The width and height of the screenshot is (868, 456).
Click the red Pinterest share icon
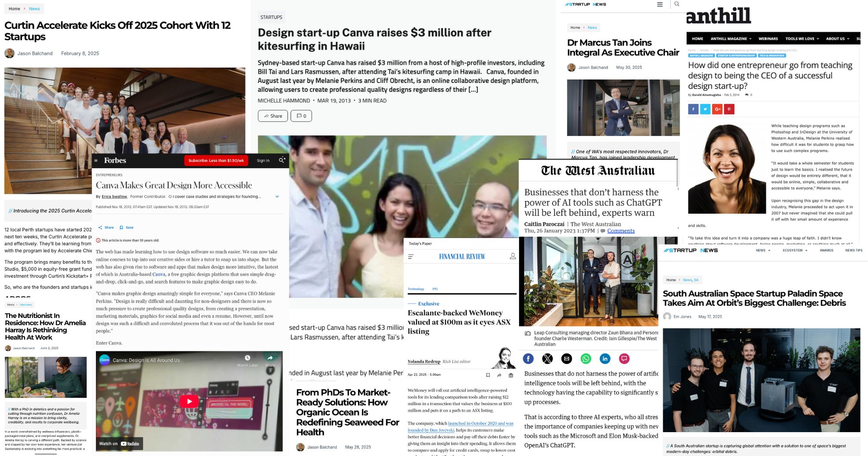[x=729, y=109]
